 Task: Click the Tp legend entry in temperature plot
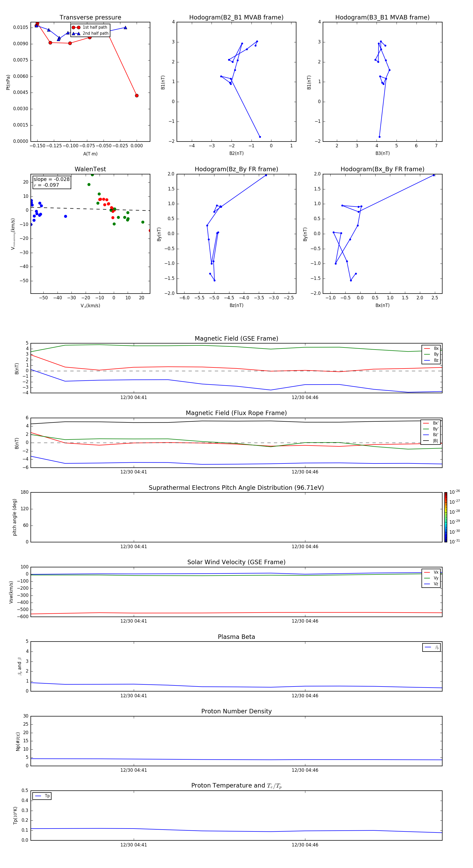pyautogui.click(x=42, y=796)
